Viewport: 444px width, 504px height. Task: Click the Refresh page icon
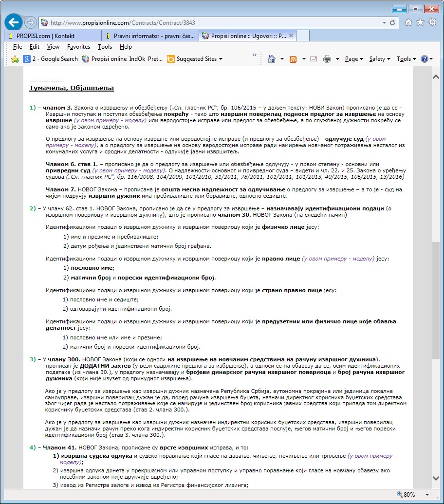click(x=393, y=23)
